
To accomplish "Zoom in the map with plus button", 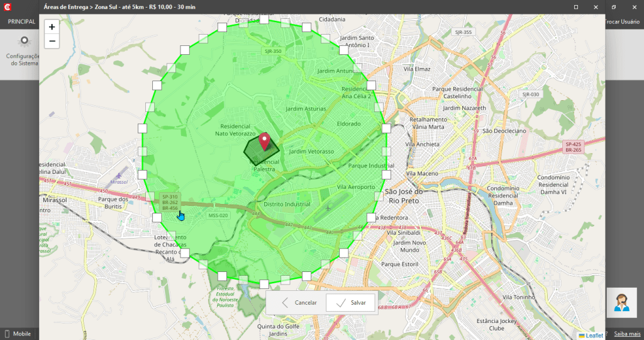I will click(x=52, y=26).
